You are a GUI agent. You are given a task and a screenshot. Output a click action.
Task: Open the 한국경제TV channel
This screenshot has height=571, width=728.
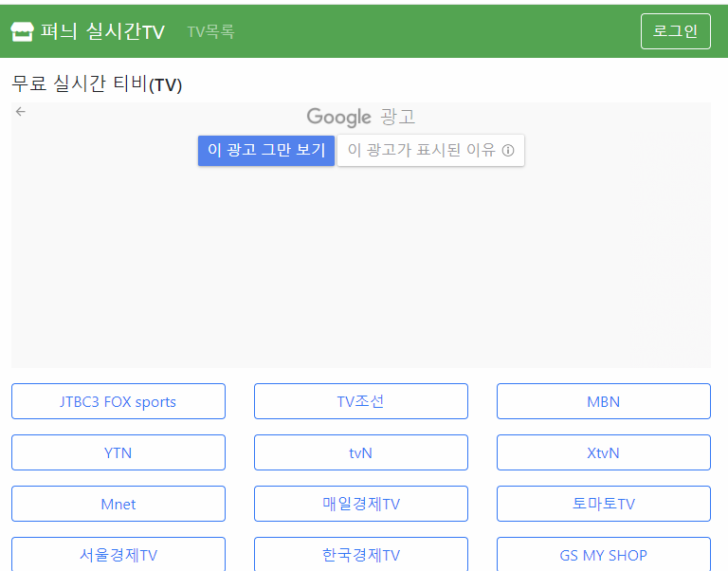pos(361,554)
